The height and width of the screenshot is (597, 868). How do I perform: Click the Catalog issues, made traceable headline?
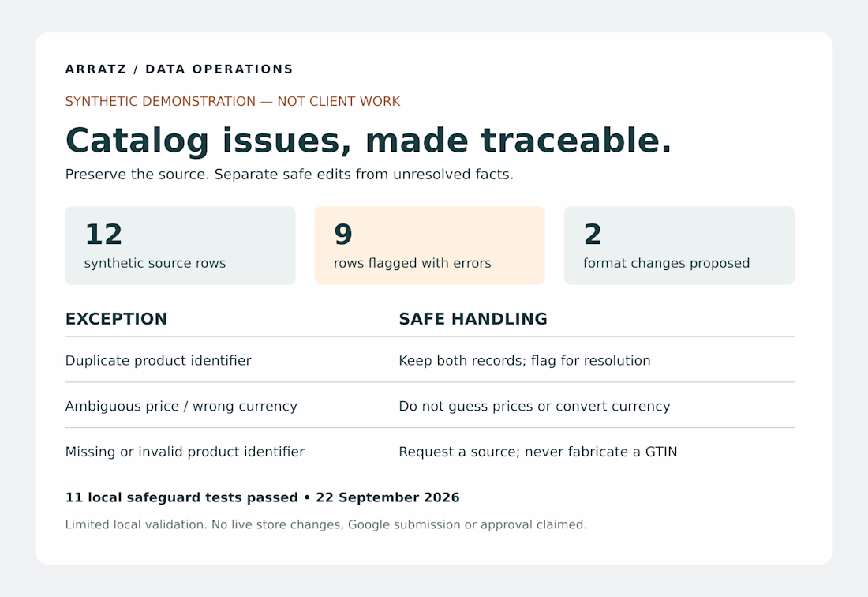click(x=369, y=140)
